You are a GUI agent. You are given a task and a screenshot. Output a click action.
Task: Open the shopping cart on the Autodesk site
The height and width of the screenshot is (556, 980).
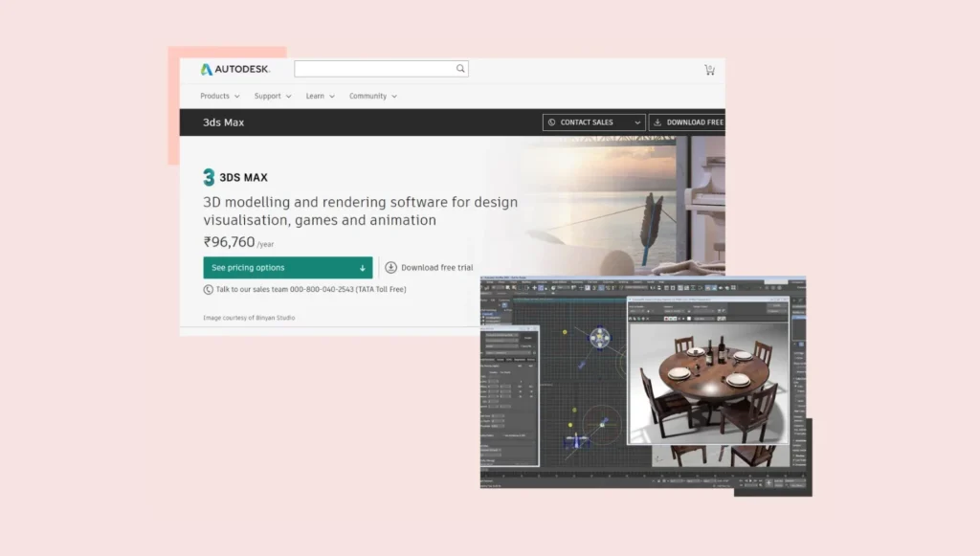[709, 69]
